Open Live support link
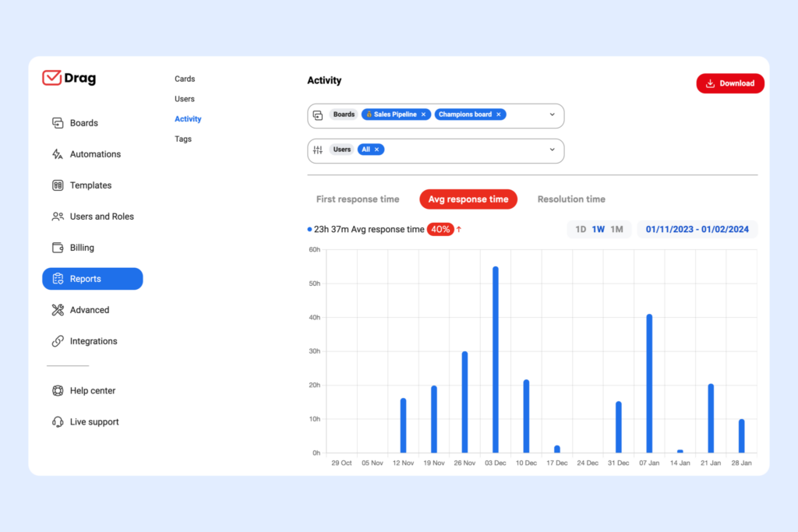The width and height of the screenshot is (798, 532). (94, 422)
